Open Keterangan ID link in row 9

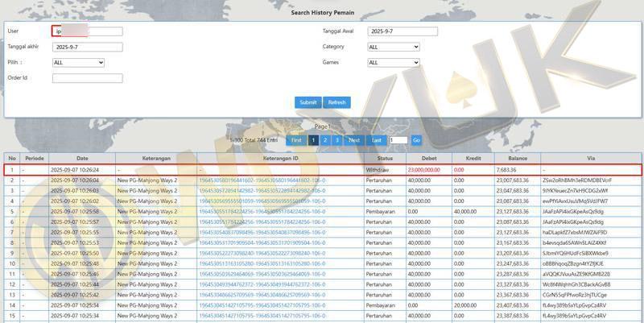click(x=262, y=254)
